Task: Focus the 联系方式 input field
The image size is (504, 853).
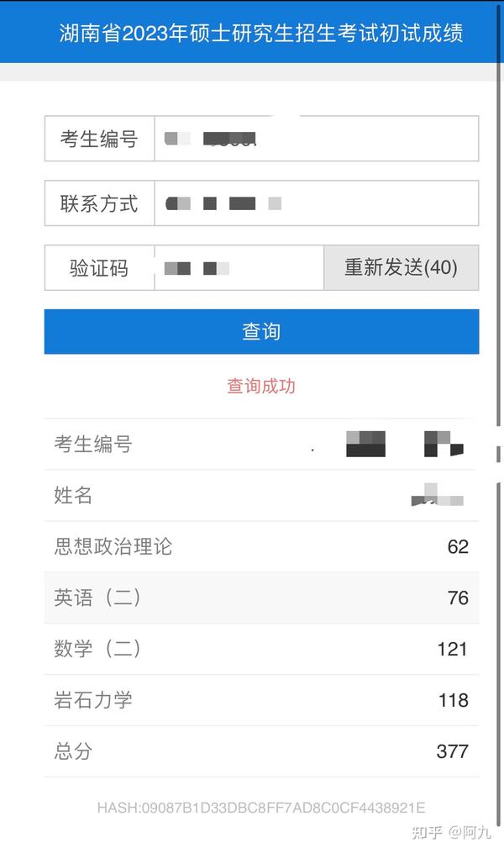Action: [317, 203]
